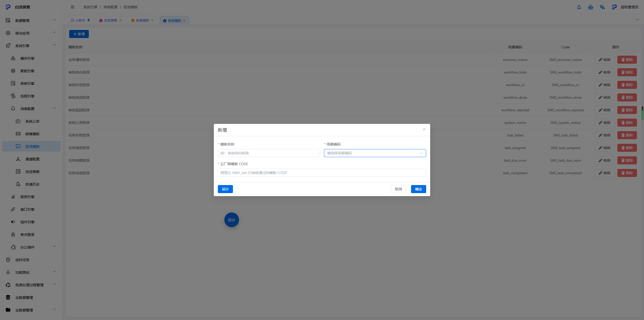The image size is (644, 320).
Task: Click the 云厂商模板 CODE input field
Action: click(x=322, y=173)
